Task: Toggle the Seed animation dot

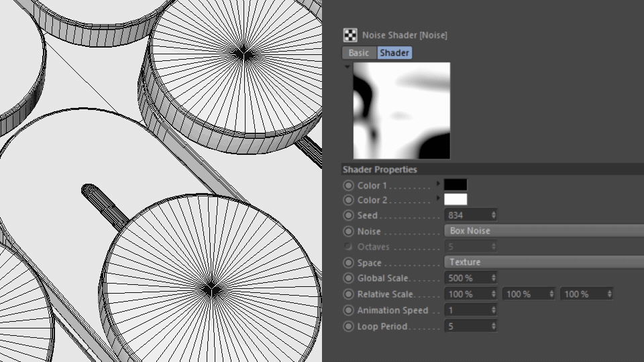Action: pyautogui.click(x=348, y=215)
